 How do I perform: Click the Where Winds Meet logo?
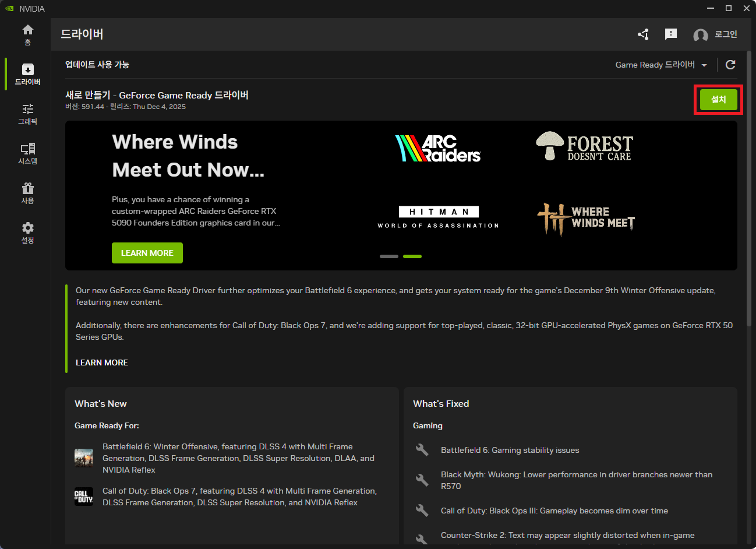(586, 219)
